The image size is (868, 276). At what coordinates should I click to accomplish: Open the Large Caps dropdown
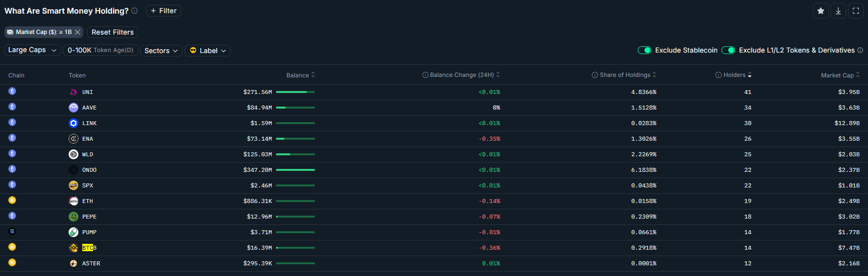click(x=33, y=50)
